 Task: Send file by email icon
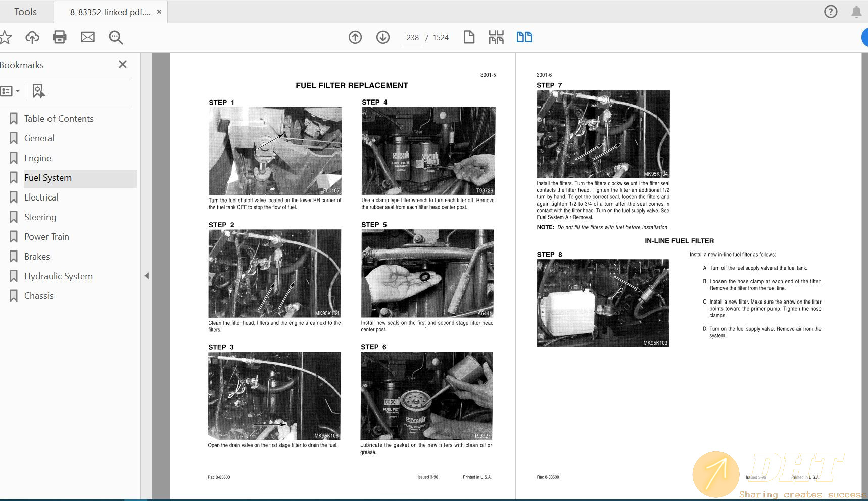88,37
